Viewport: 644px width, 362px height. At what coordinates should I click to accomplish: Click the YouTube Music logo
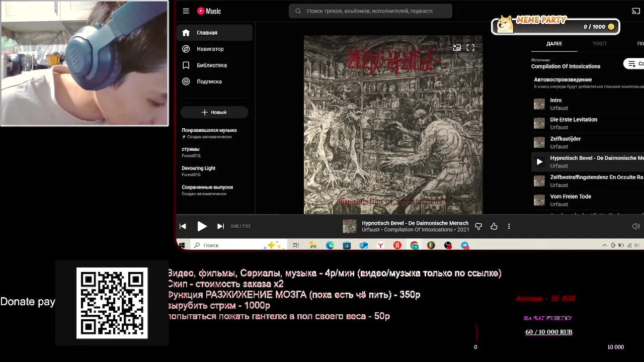209,11
